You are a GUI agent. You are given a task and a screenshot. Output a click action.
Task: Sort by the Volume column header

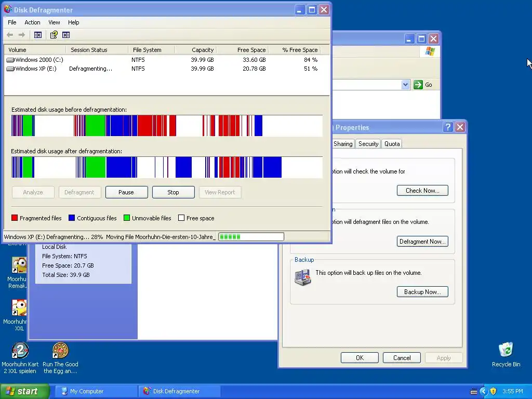click(x=35, y=50)
